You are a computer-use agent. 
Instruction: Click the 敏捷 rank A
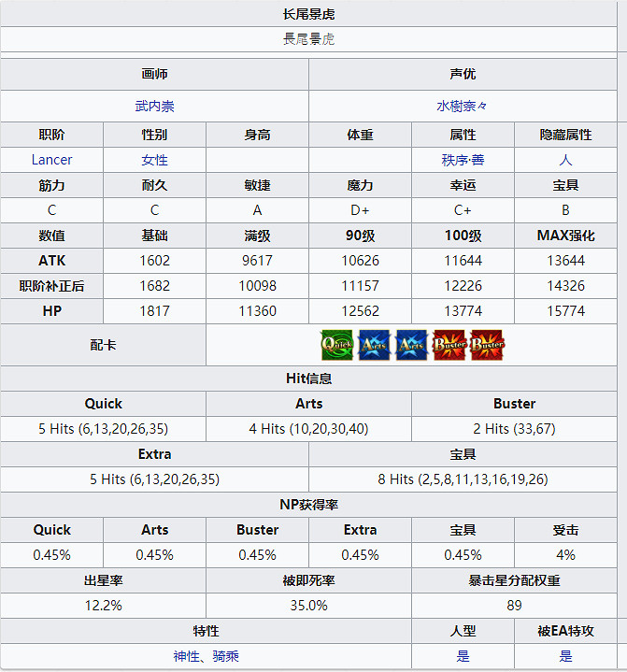coord(257,210)
